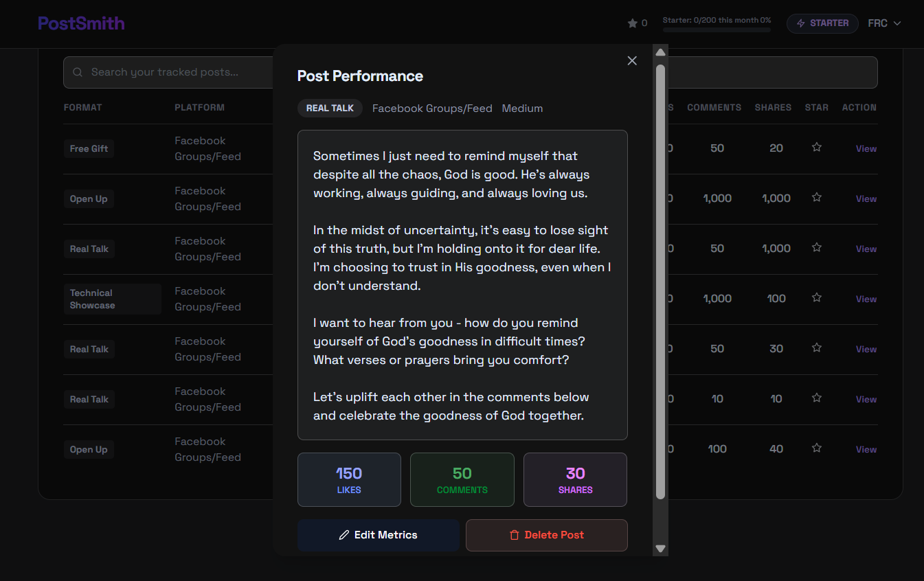924x581 pixels.
Task: Click the pencil icon in Edit Metrics
Action: [344, 535]
